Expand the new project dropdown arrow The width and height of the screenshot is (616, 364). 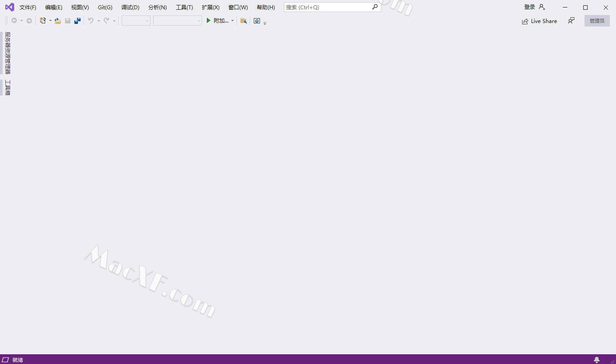(x=50, y=21)
